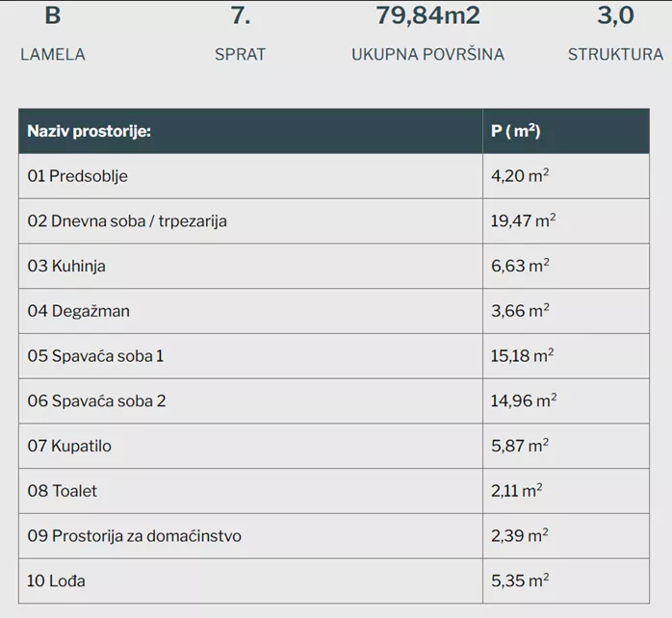Select '09 Prostorija za domaćinstvo' row
672x618 pixels.
134,536
